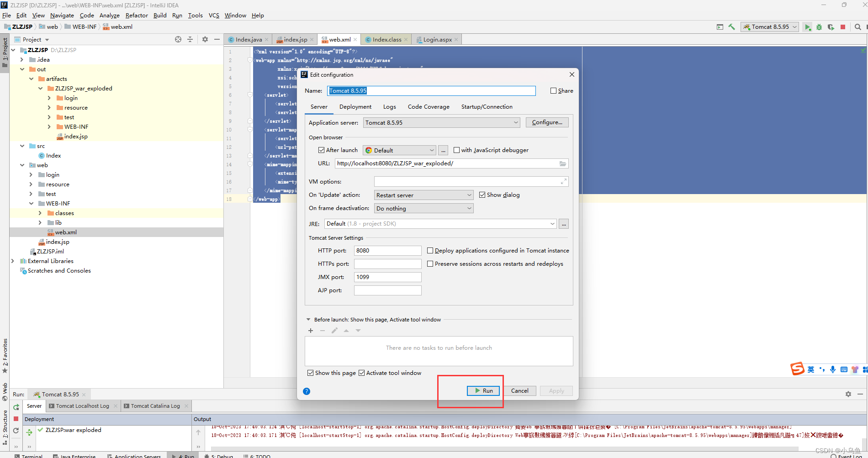The height and width of the screenshot is (458, 868).
Task: Open the Terminal tool window button
Action: pos(28,456)
